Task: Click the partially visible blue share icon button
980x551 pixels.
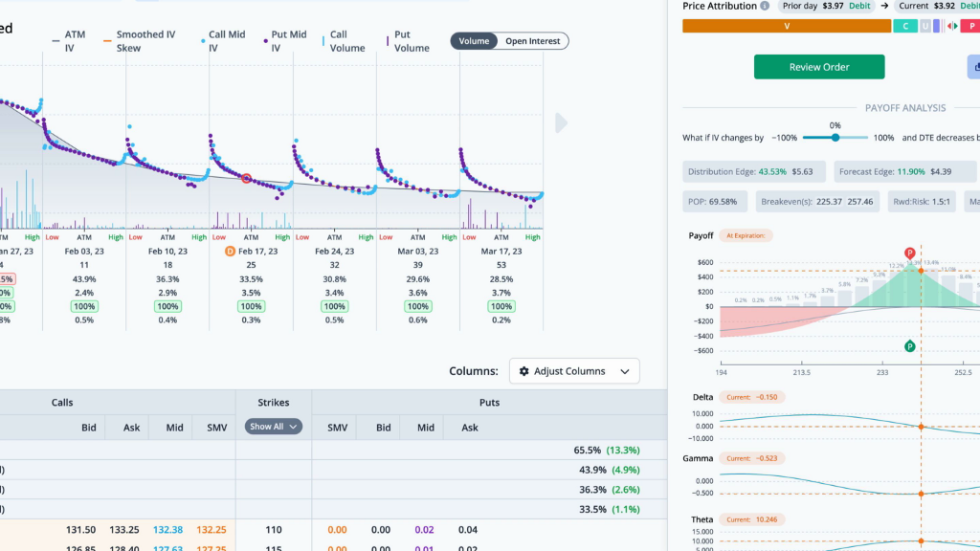Action: [x=974, y=67]
